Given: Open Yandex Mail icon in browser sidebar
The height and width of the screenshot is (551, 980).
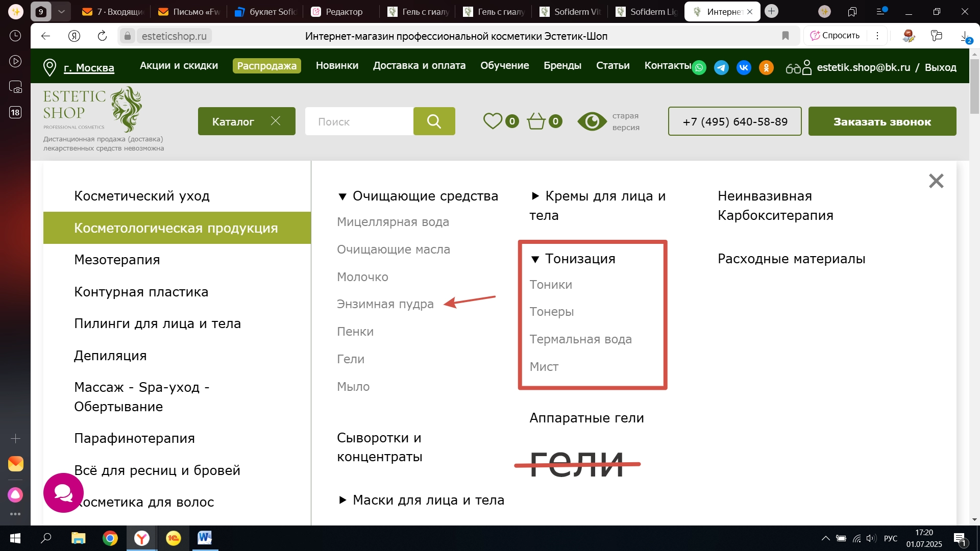Looking at the screenshot, I should click(15, 464).
